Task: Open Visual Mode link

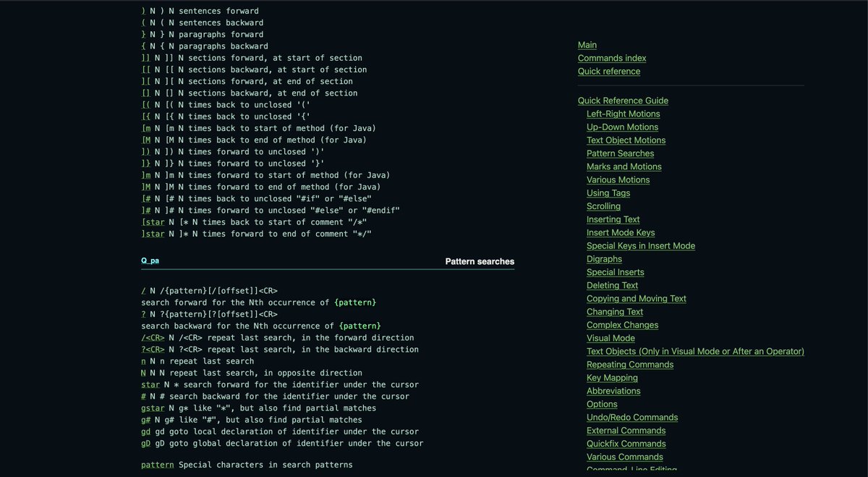Action: point(610,338)
